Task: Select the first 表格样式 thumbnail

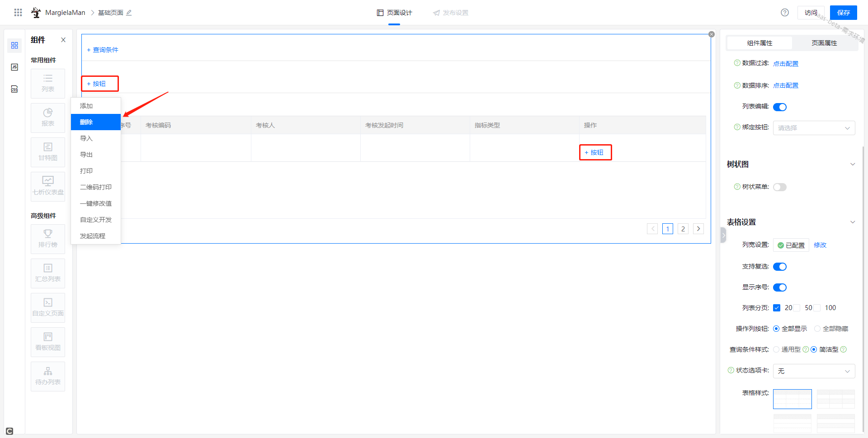Action: [793, 399]
